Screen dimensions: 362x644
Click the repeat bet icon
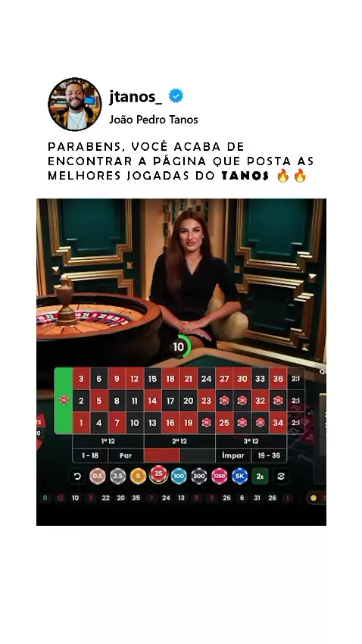pyautogui.click(x=281, y=477)
